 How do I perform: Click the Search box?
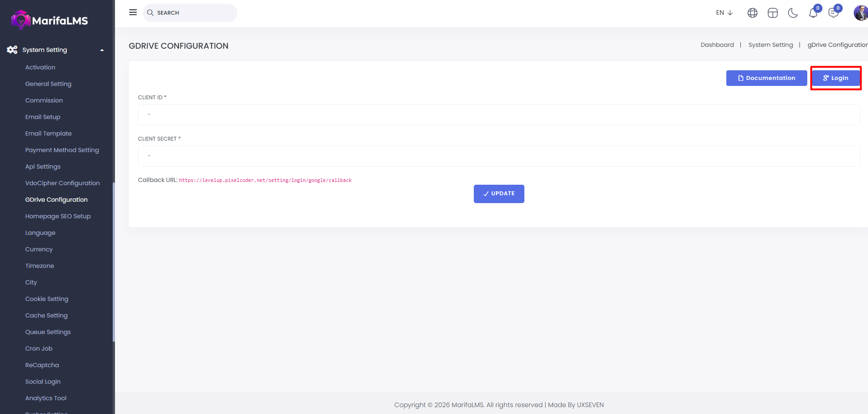pyautogui.click(x=190, y=13)
